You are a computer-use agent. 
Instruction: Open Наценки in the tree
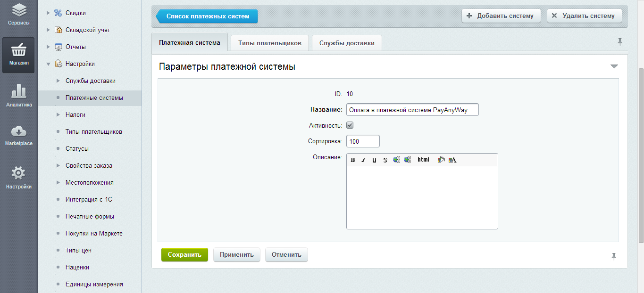(77, 267)
